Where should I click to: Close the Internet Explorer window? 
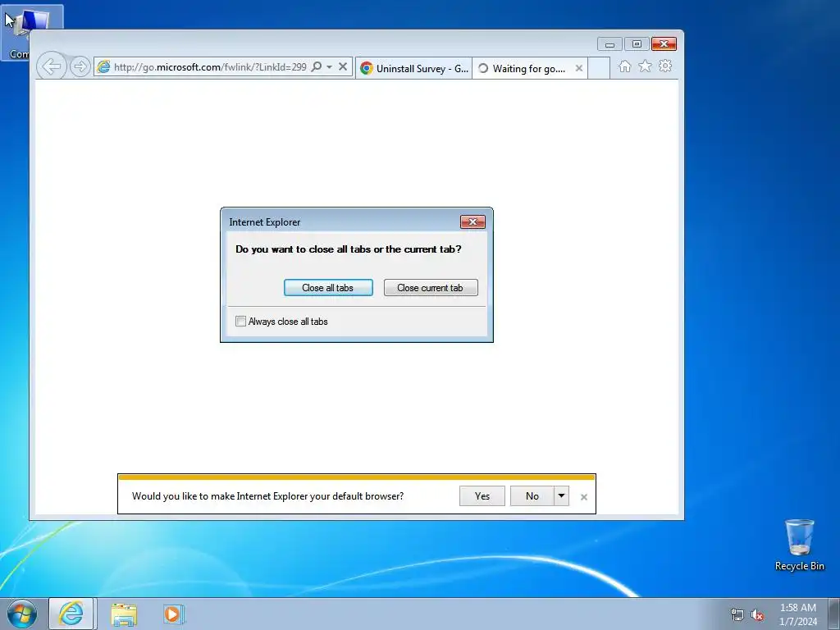[664, 44]
